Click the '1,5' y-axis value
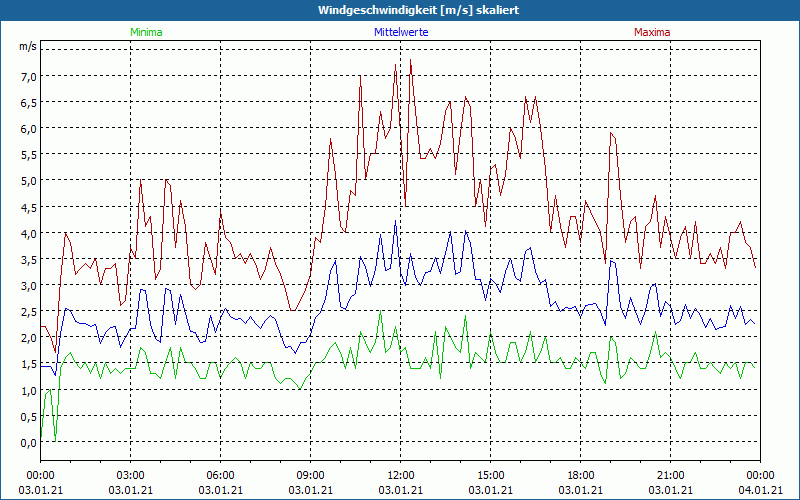This screenshot has height=500, width=800. click(29, 364)
